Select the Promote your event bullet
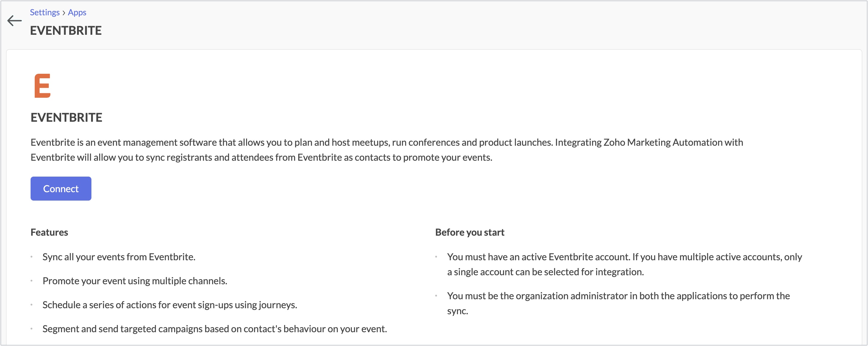Image resolution: width=868 pixels, height=346 pixels. click(x=135, y=281)
